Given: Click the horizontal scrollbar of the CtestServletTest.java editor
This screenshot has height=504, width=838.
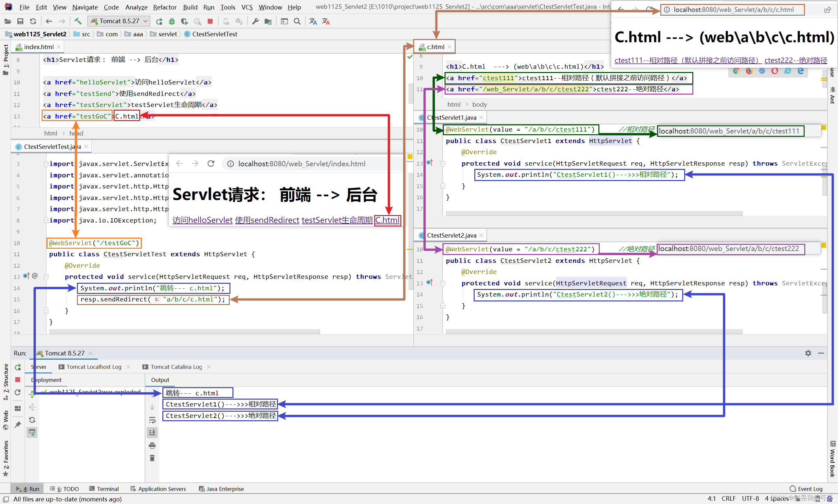Looking at the screenshot, I should (184, 332).
